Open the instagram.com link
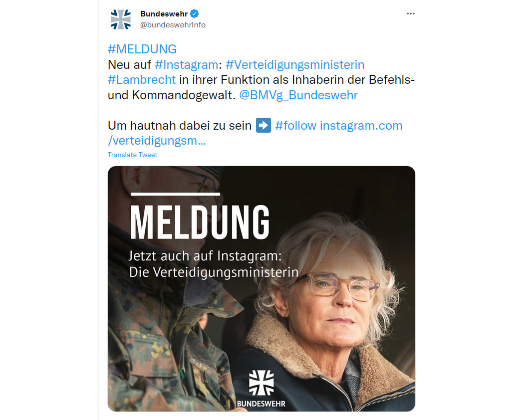This screenshot has width=524, height=420. (x=361, y=126)
